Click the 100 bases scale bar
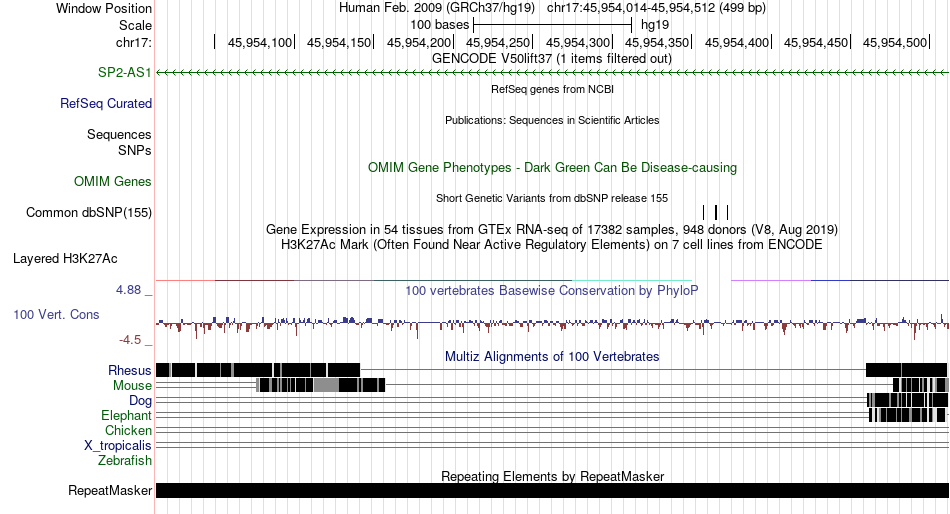Screen dimensions: 950x514 (x=553, y=25)
